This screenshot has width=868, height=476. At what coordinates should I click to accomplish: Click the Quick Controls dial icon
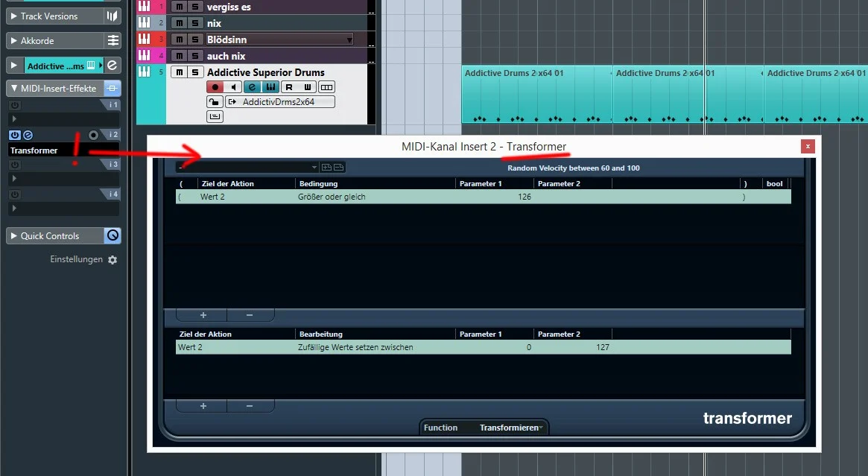[x=113, y=235]
